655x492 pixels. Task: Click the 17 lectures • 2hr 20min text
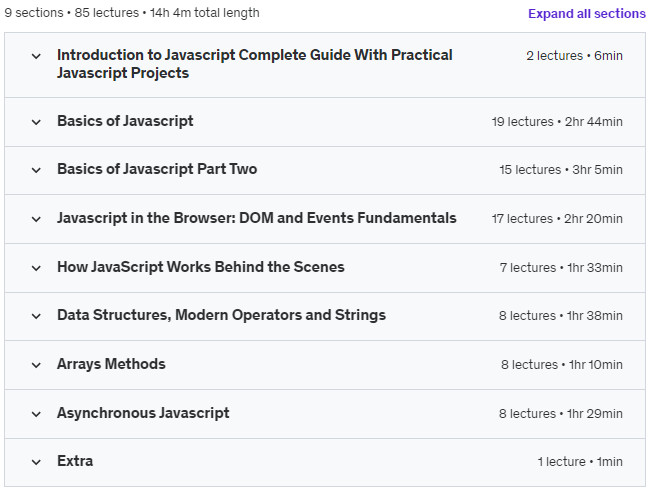(x=557, y=218)
